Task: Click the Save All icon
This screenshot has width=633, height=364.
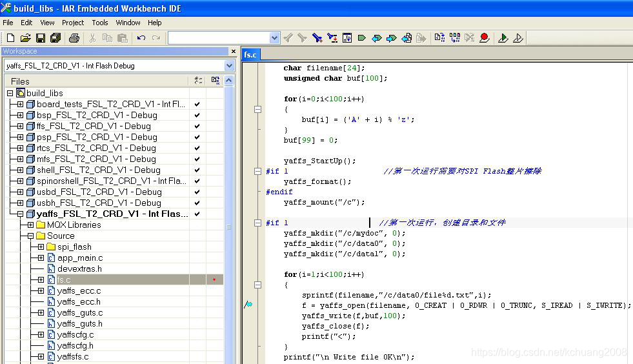Action: pyautogui.click(x=55, y=38)
